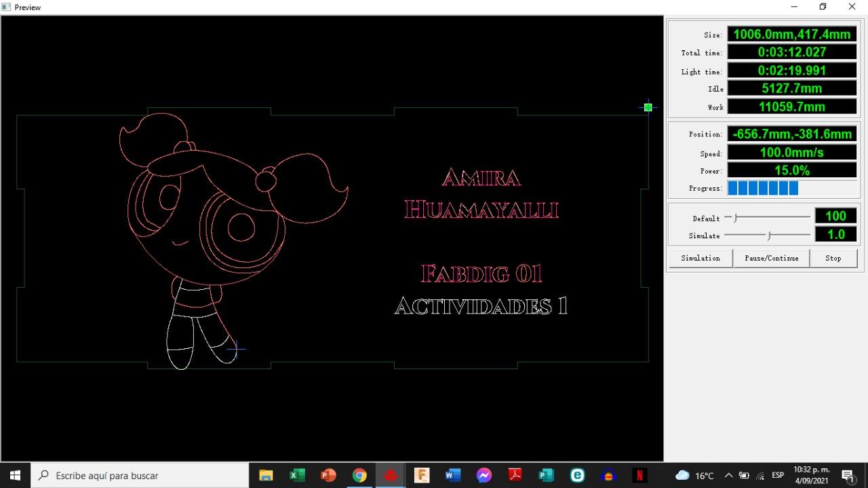Click the 'Amira' text in the preview
This screenshot has height=488, width=868.
[481, 178]
